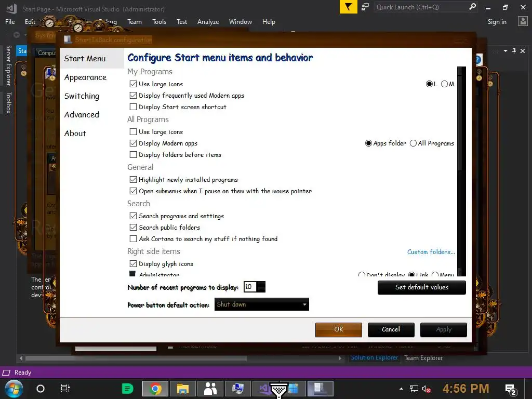This screenshot has width=532, height=399.
Task: Pin the Visual Studio panel with pushpin icon
Action: tap(514, 51)
